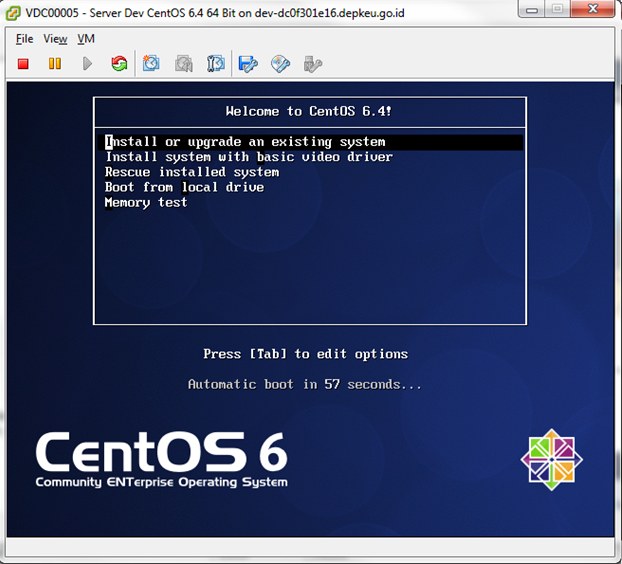Minimize the console window
Viewport: 622px width, 564px height.
[x=532, y=10]
